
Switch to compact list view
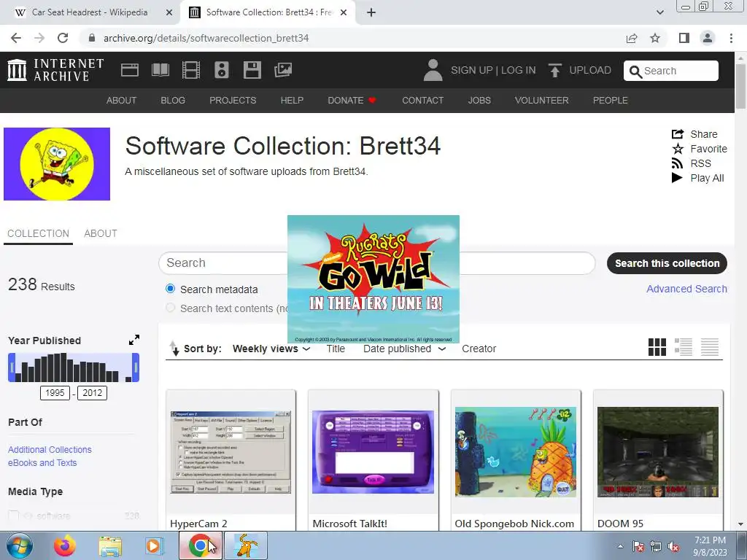tap(709, 347)
